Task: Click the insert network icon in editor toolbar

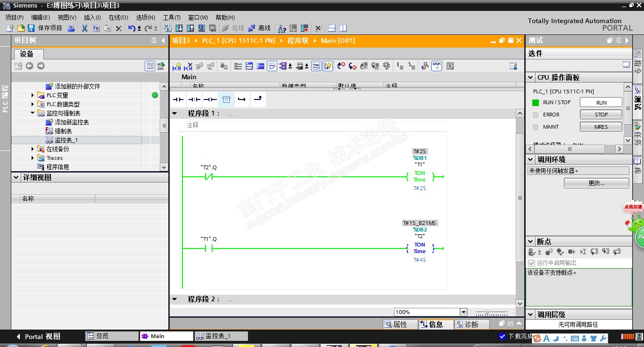Action: pos(177,66)
